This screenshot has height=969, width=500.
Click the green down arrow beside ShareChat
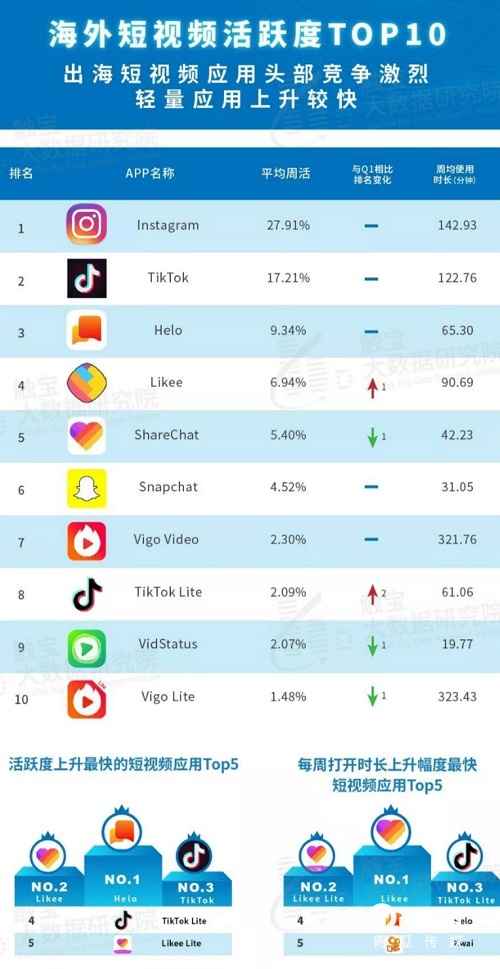372,436
